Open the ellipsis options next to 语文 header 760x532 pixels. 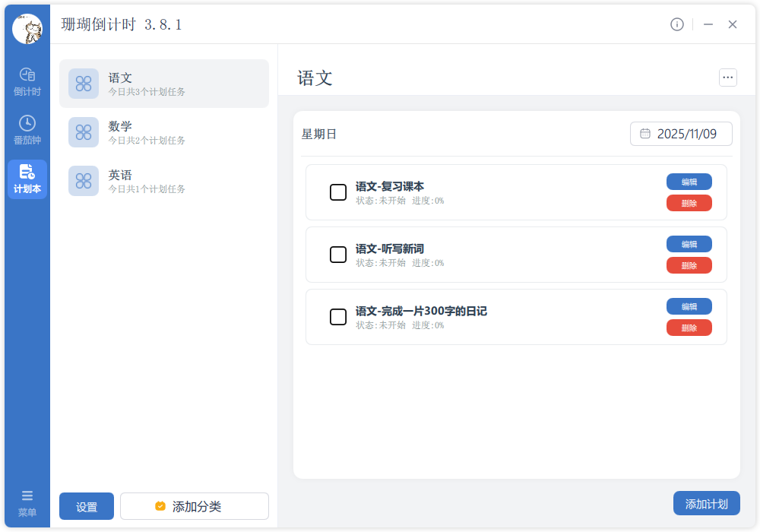[727, 78]
